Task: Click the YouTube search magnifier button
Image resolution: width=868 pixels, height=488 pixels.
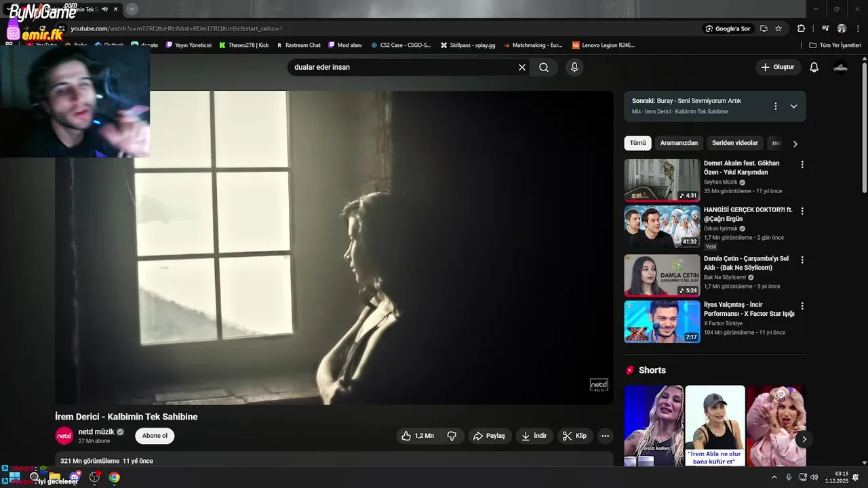Action: coord(544,67)
